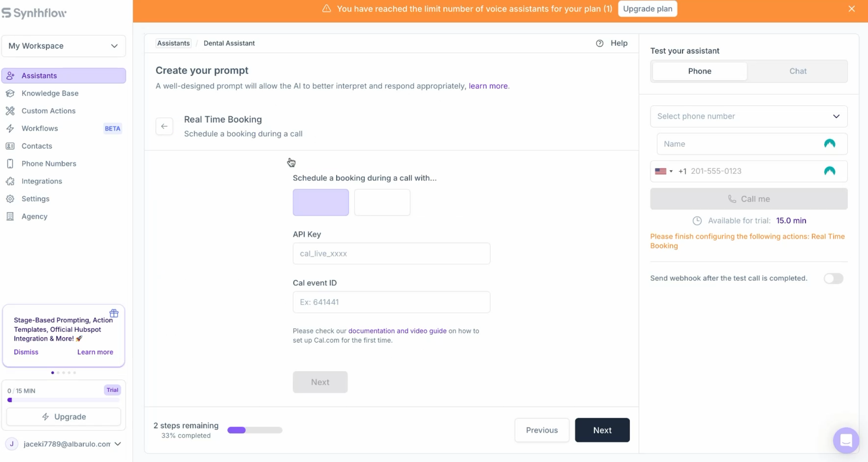Click the first carousel dot under promo card
Image resolution: width=868 pixels, height=462 pixels.
[53, 373]
